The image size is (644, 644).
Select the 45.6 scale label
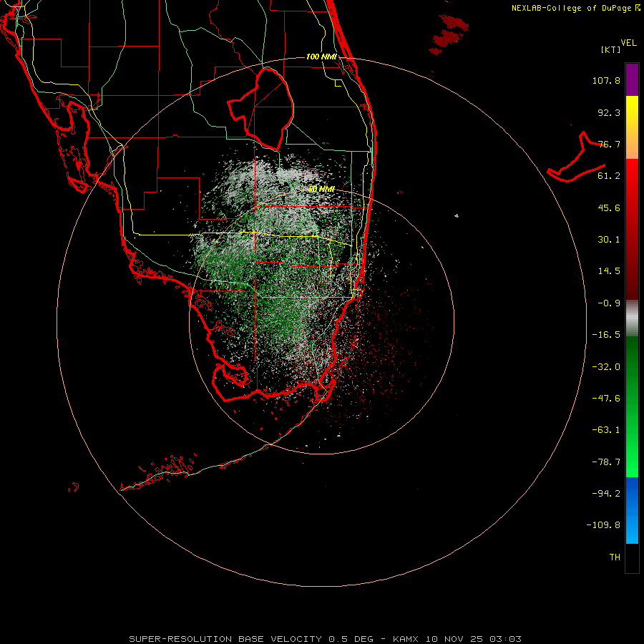coord(609,208)
